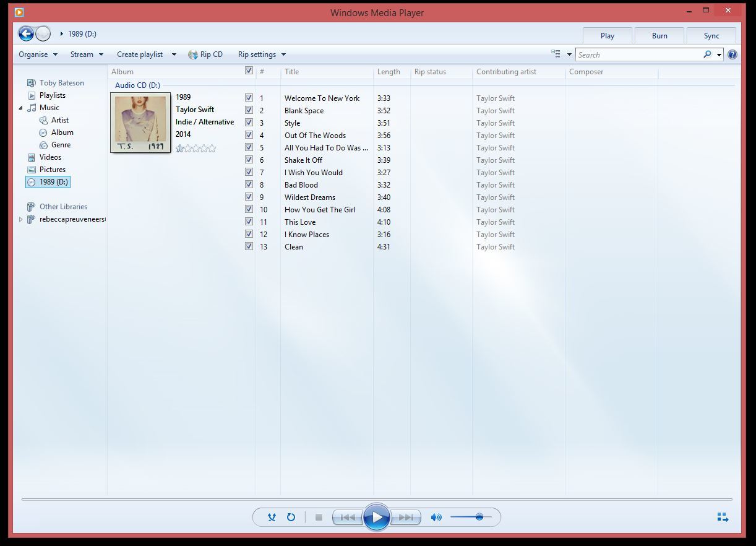Click in the Search input field
Image resolution: width=756 pixels, height=546 pixels.
click(638, 54)
